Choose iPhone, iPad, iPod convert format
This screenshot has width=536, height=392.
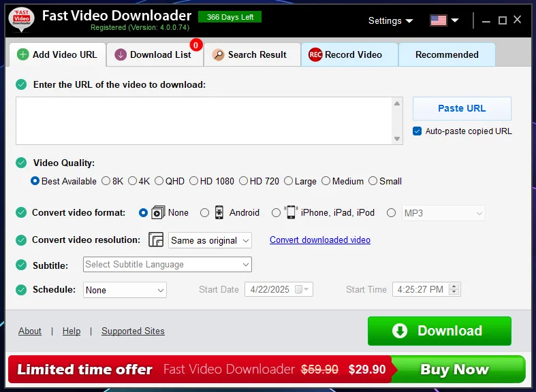coord(277,213)
